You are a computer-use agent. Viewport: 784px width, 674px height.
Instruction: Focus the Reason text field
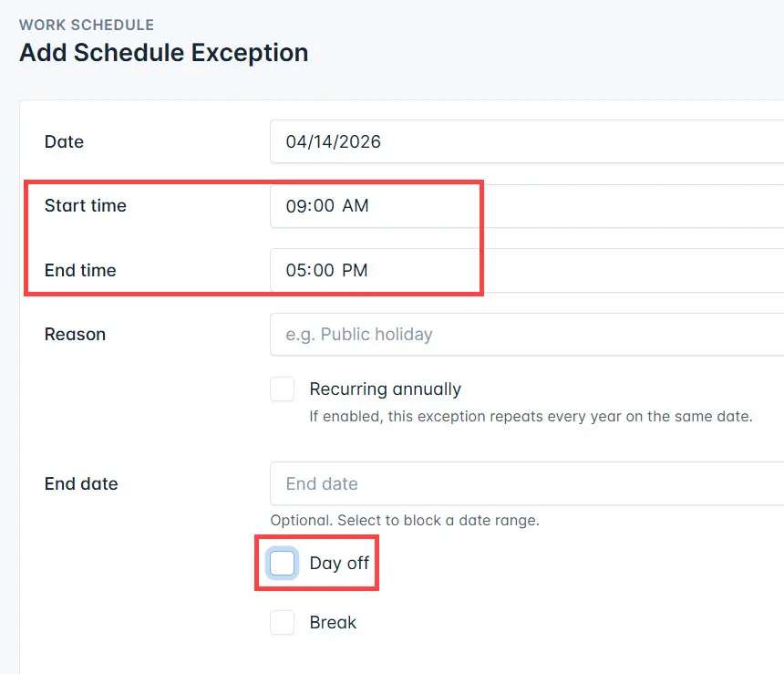click(525, 335)
